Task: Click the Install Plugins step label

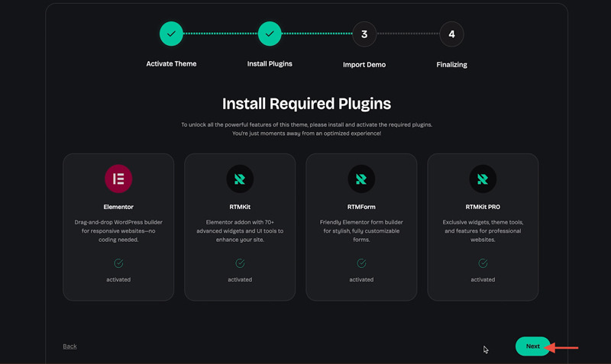Action: 270,64
